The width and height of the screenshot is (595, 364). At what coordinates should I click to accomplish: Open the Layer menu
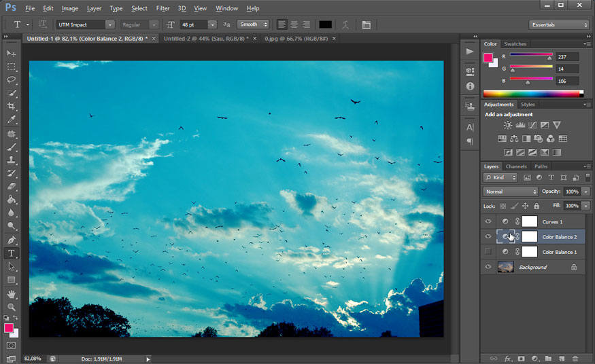click(94, 8)
